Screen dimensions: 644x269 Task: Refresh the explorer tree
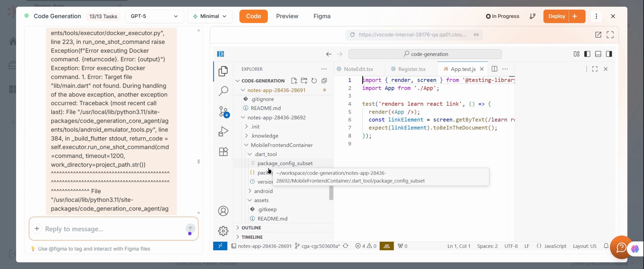314,81
